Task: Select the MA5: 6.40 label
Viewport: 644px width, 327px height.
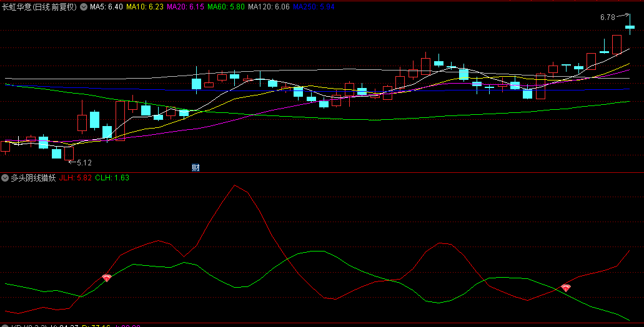Action: (106, 7)
